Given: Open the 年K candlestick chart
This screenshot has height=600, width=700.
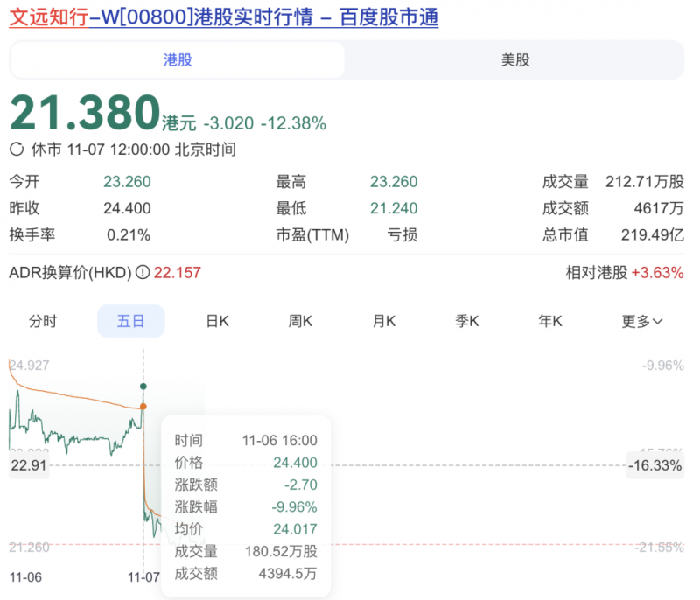Looking at the screenshot, I should click(x=550, y=321).
